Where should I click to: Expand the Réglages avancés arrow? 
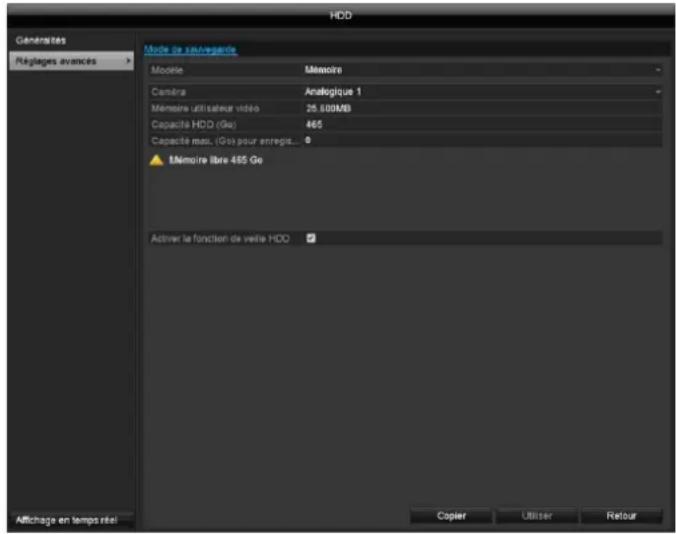point(128,61)
